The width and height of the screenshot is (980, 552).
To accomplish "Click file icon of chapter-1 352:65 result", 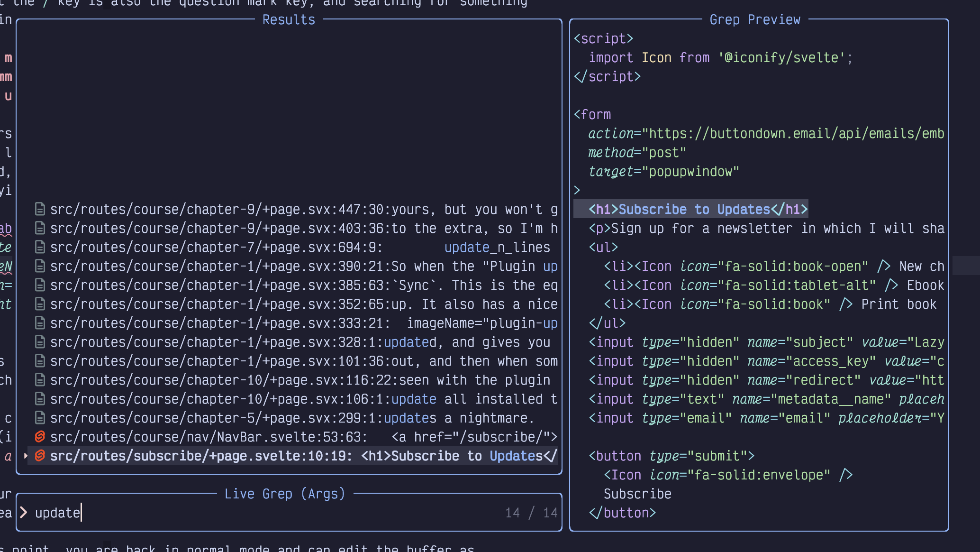I will click(40, 304).
